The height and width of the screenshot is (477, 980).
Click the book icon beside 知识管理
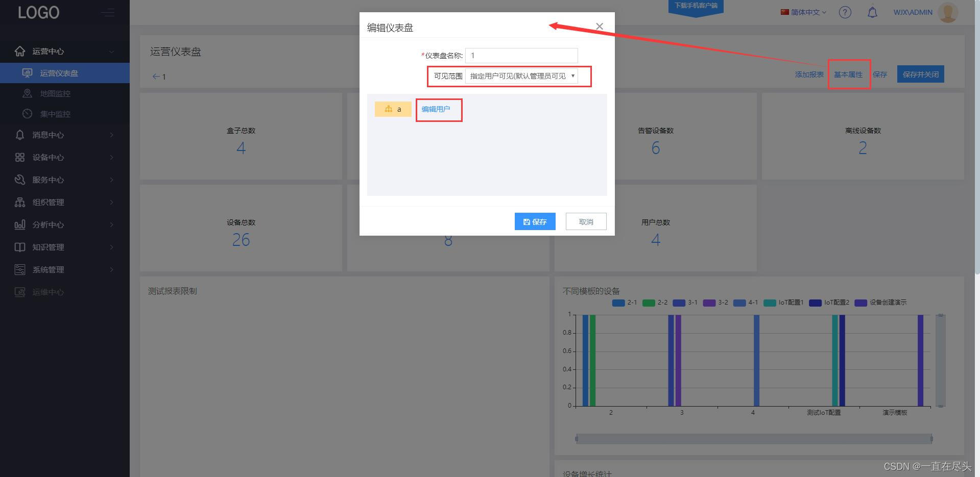coord(20,247)
